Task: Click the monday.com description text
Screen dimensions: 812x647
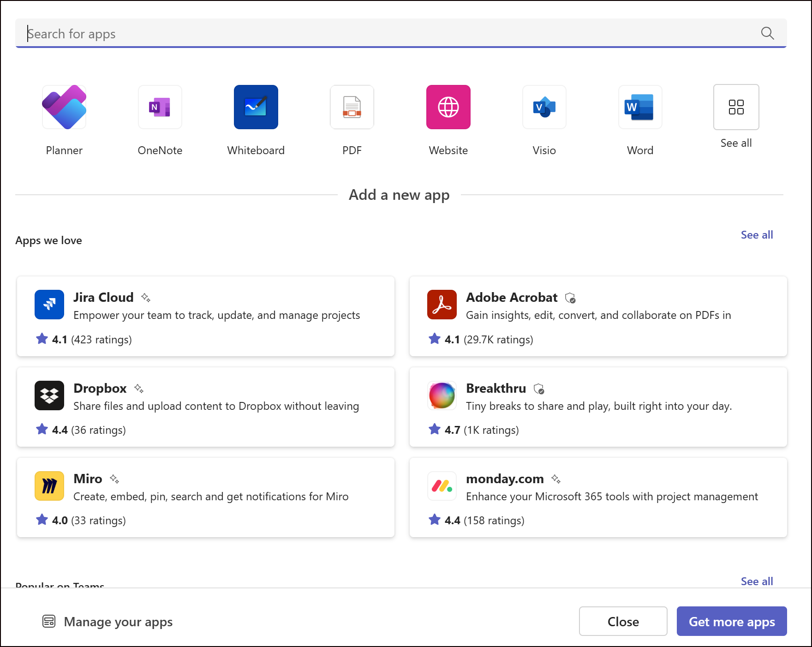Action: click(x=612, y=497)
